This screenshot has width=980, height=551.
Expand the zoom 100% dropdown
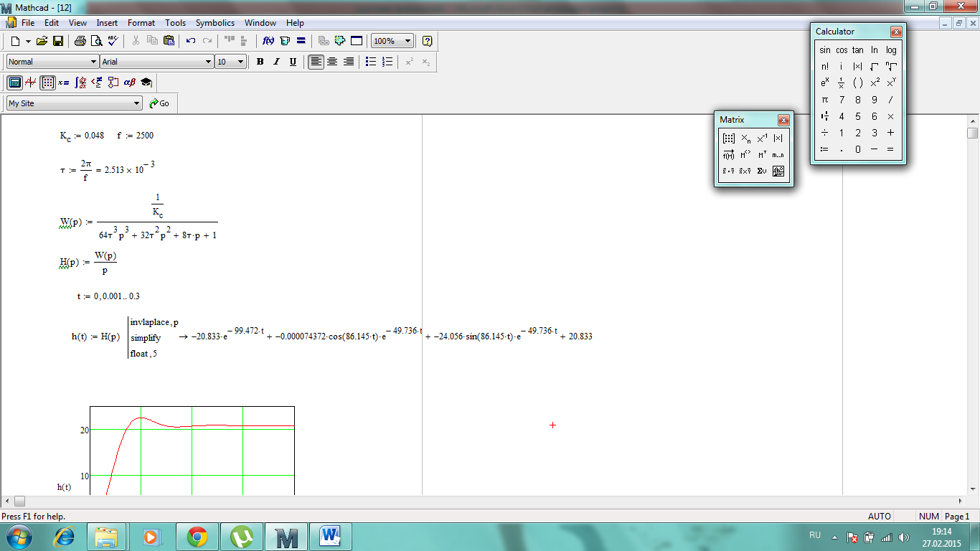click(x=407, y=41)
